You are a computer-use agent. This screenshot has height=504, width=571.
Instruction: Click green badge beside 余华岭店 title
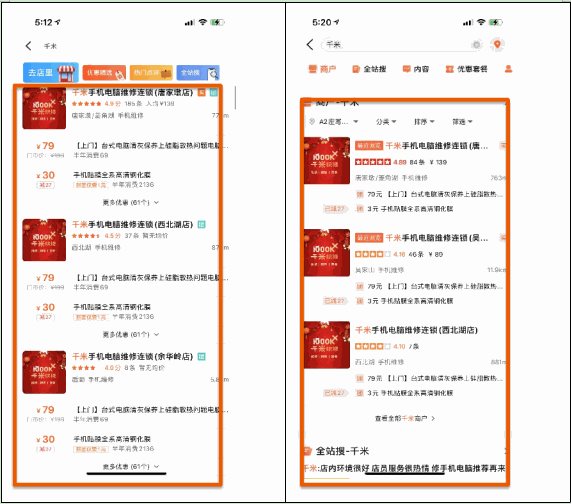tap(201, 357)
